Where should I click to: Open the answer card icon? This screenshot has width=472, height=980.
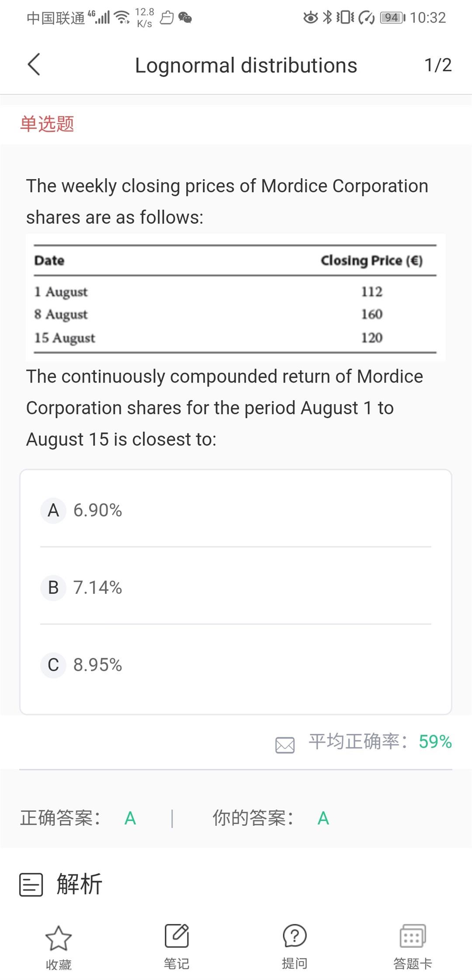[x=413, y=935]
